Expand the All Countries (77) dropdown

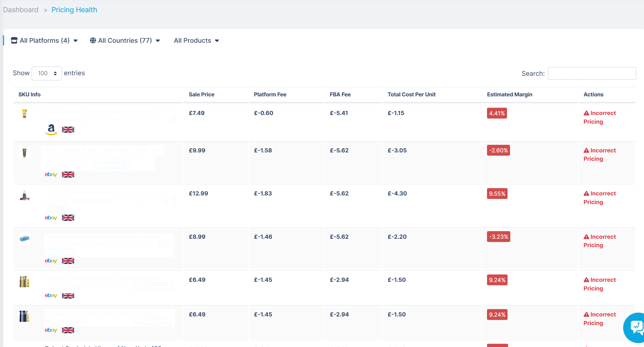click(125, 40)
